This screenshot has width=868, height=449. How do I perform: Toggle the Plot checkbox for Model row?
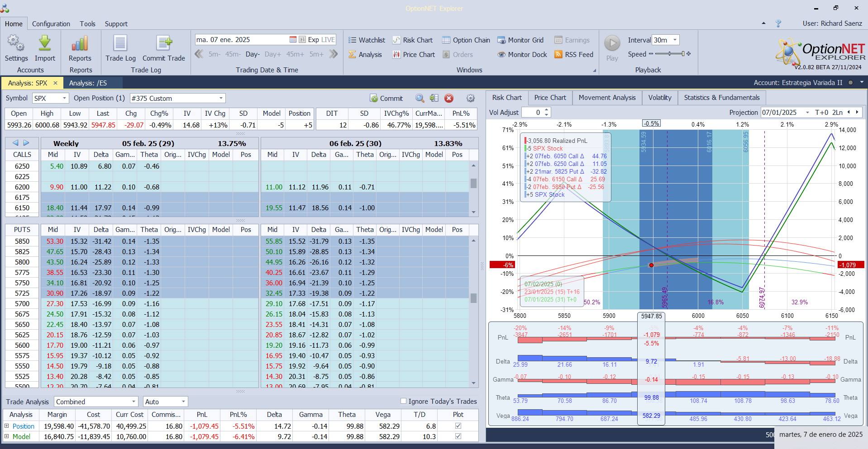tap(458, 436)
